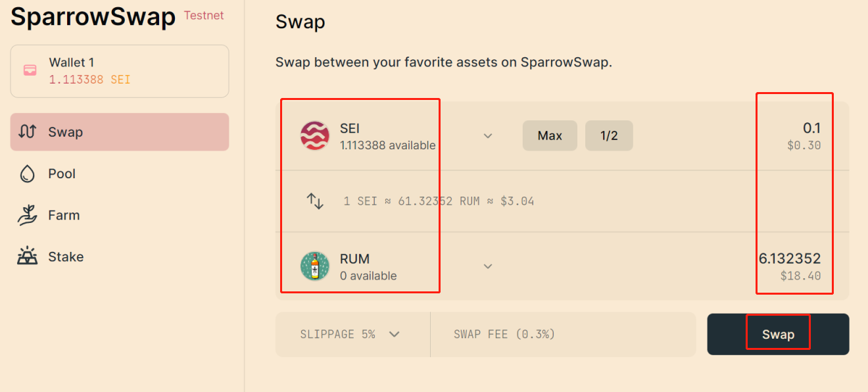
Task: Click the swap arrows sidebar icon
Action: tap(27, 132)
